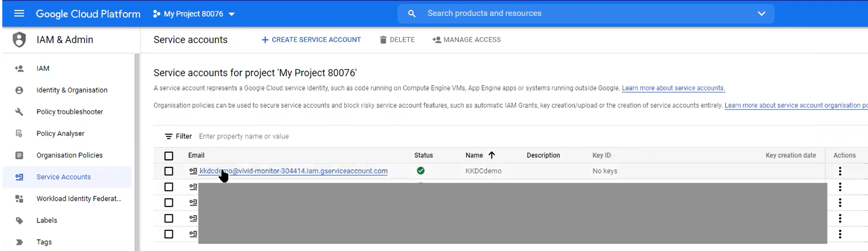Click the Policy Analyser document icon
This screenshot has width=868, height=251.
[x=19, y=133]
